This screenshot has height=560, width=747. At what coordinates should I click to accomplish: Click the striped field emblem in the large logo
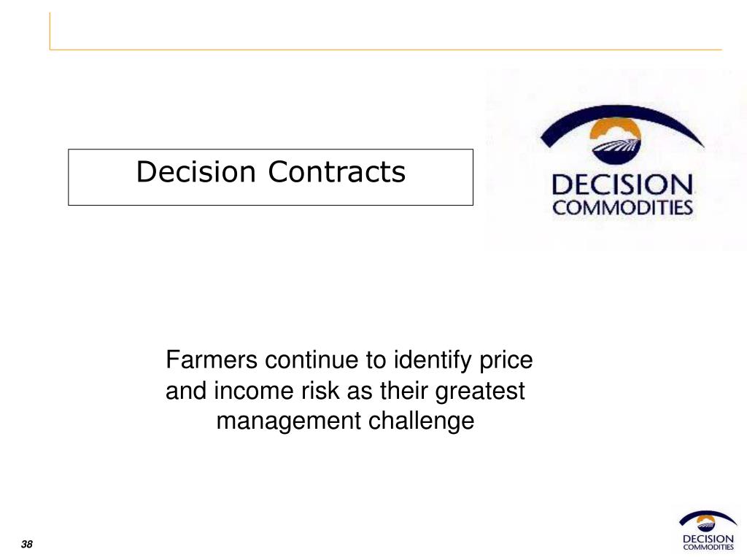click(x=616, y=151)
